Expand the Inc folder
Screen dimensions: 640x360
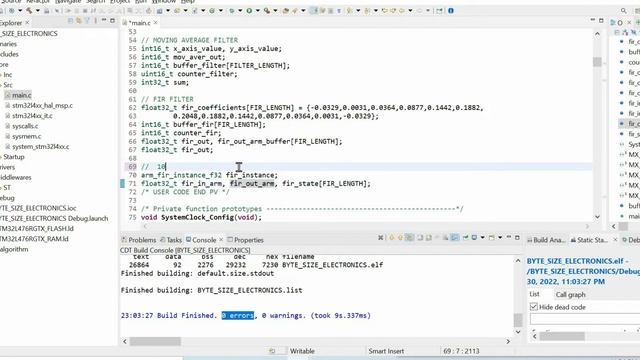(1, 75)
